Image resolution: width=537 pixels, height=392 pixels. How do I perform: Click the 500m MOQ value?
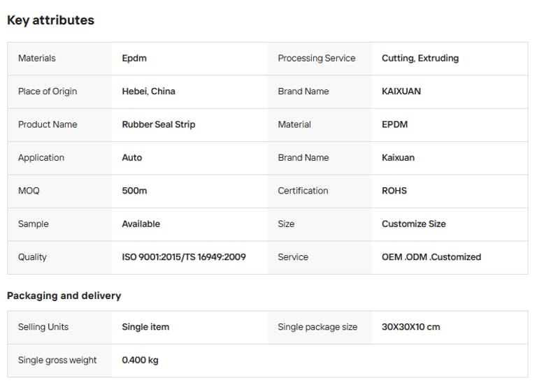pyautogui.click(x=134, y=191)
